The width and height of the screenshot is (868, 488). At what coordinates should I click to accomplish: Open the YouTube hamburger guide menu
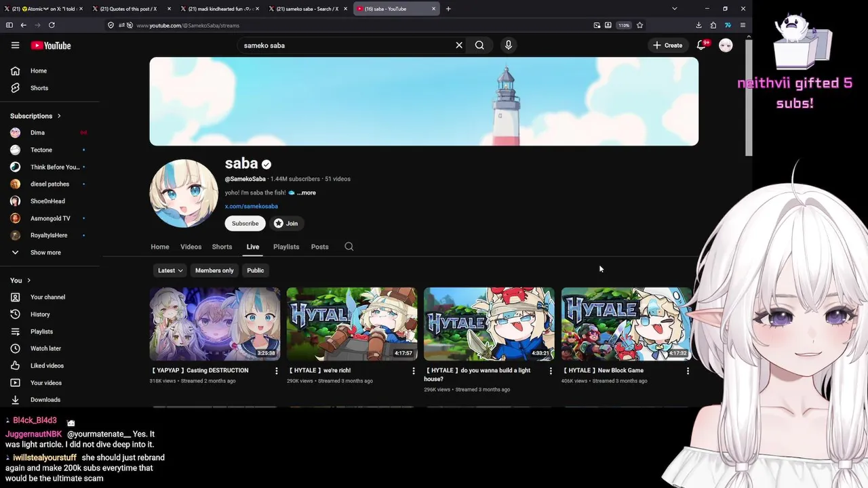coord(15,45)
